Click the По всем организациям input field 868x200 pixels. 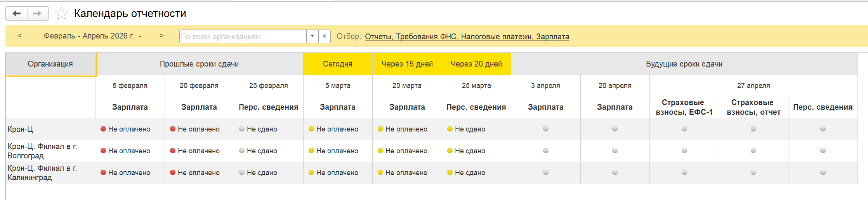243,37
